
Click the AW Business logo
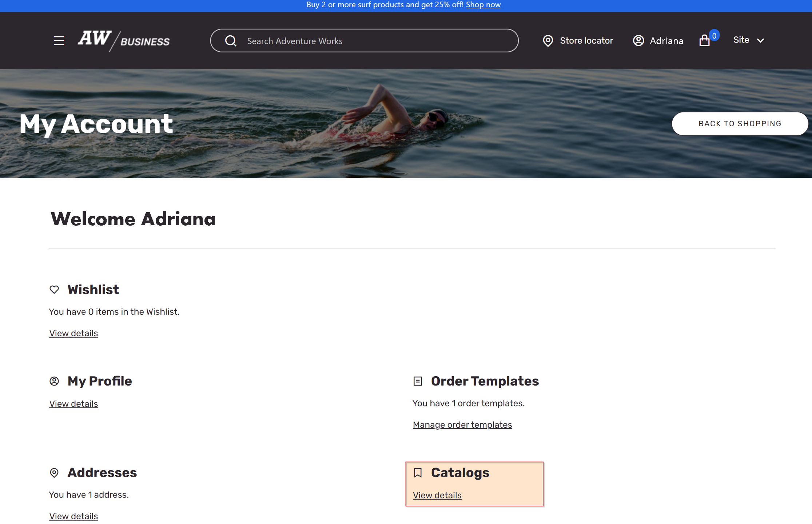coord(123,40)
